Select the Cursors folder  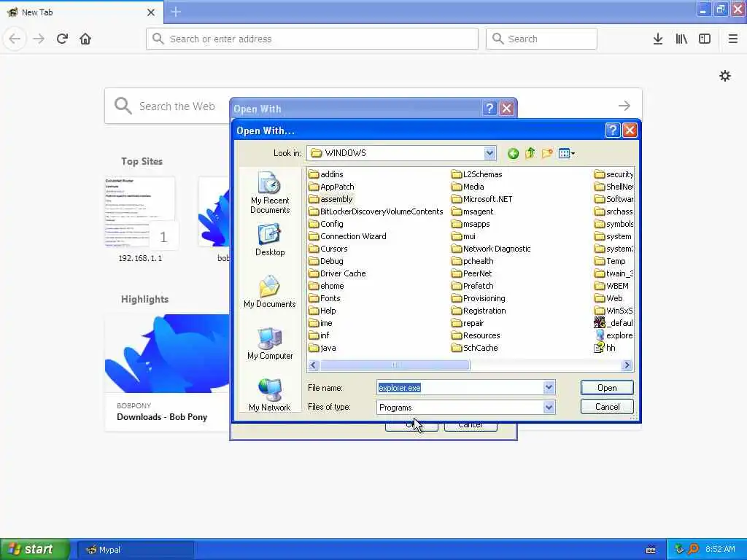point(328,249)
